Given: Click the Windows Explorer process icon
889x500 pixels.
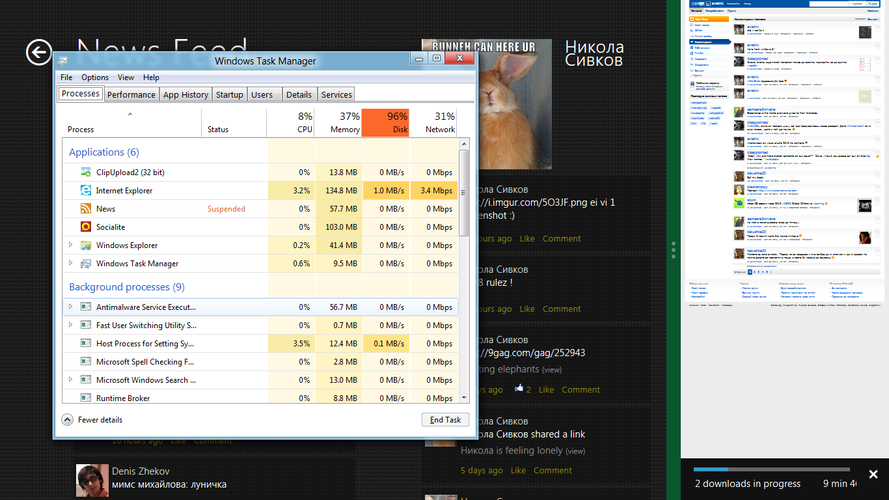Looking at the screenshot, I should point(86,245).
